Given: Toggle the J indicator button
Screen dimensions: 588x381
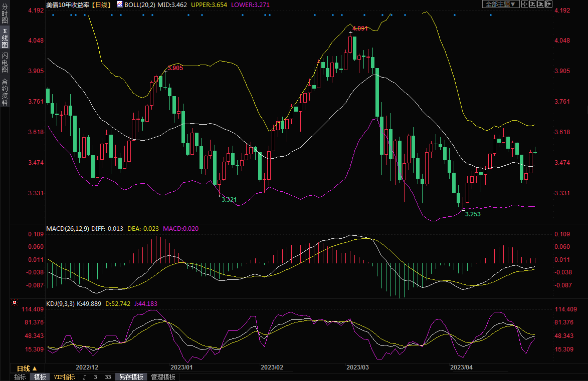Looking at the screenshot, I should click(84, 377).
